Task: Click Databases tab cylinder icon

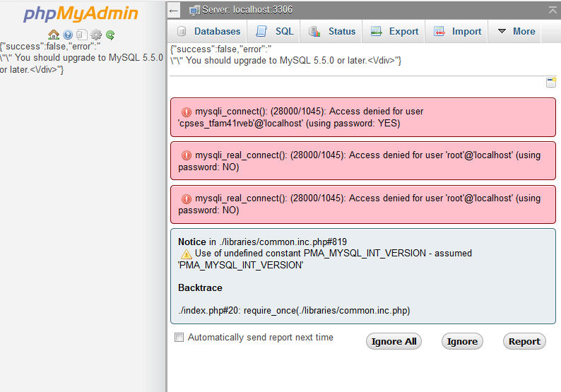Action: coord(182,32)
